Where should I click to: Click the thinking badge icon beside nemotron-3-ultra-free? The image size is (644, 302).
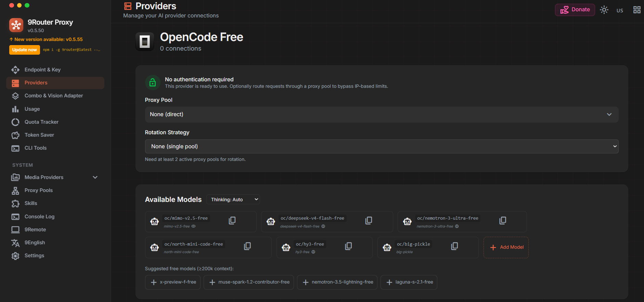[x=457, y=226]
